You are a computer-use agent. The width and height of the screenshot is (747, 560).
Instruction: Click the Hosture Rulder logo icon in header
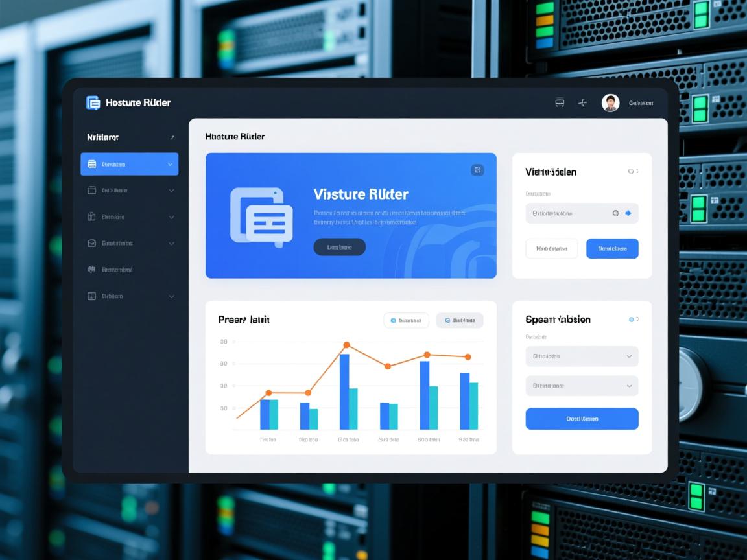click(x=93, y=102)
